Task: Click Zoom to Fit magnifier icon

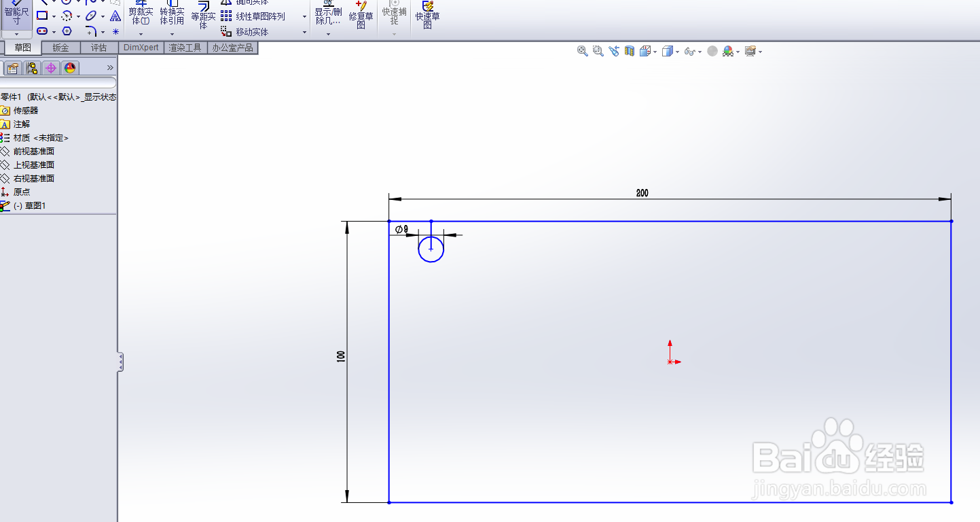Action: (x=582, y=51)
